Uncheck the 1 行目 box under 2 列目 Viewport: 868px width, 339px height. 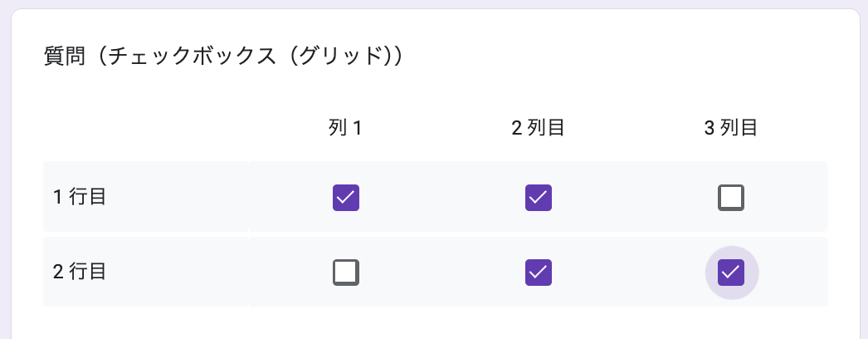539,198
